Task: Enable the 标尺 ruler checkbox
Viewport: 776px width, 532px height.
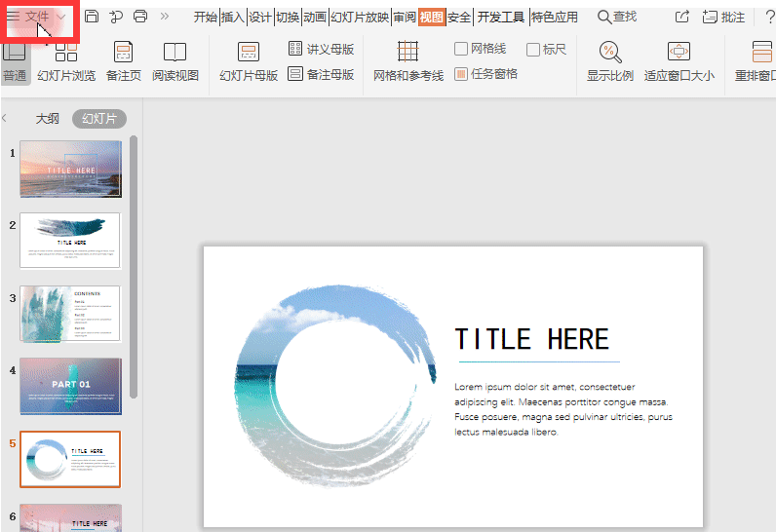Action: 533,49
